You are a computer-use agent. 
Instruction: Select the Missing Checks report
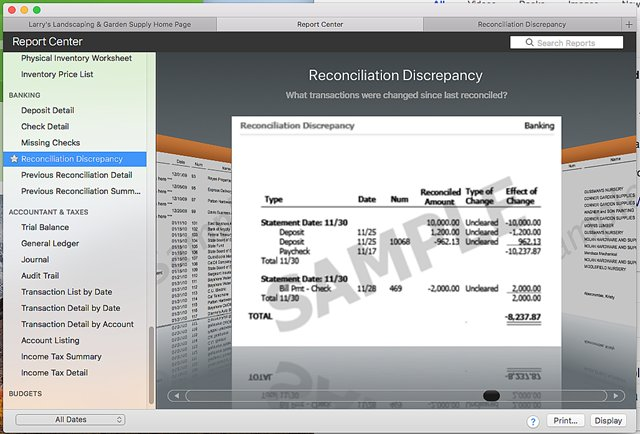[x=51, y=142]
